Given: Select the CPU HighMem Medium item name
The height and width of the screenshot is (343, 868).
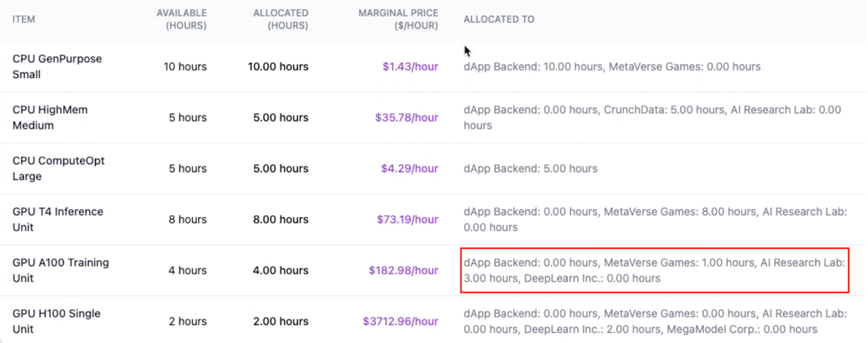Looking at the screenshot, I should [50, 118].
